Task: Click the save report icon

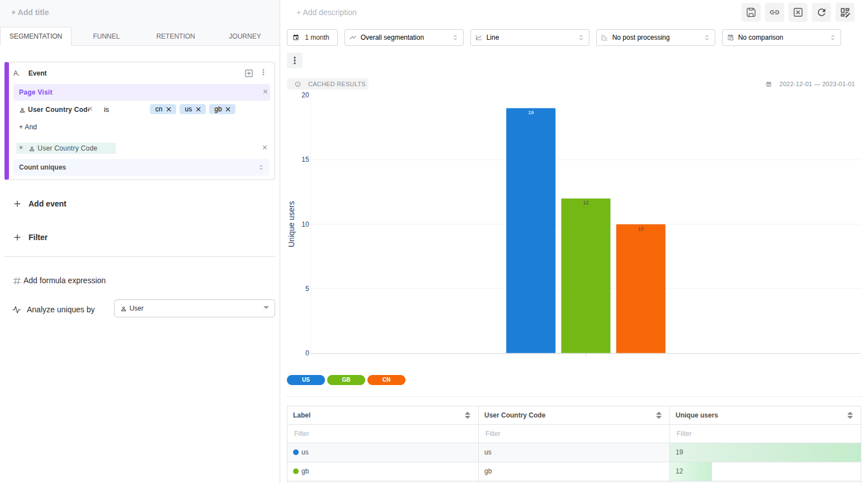Action: click(751, 12)
